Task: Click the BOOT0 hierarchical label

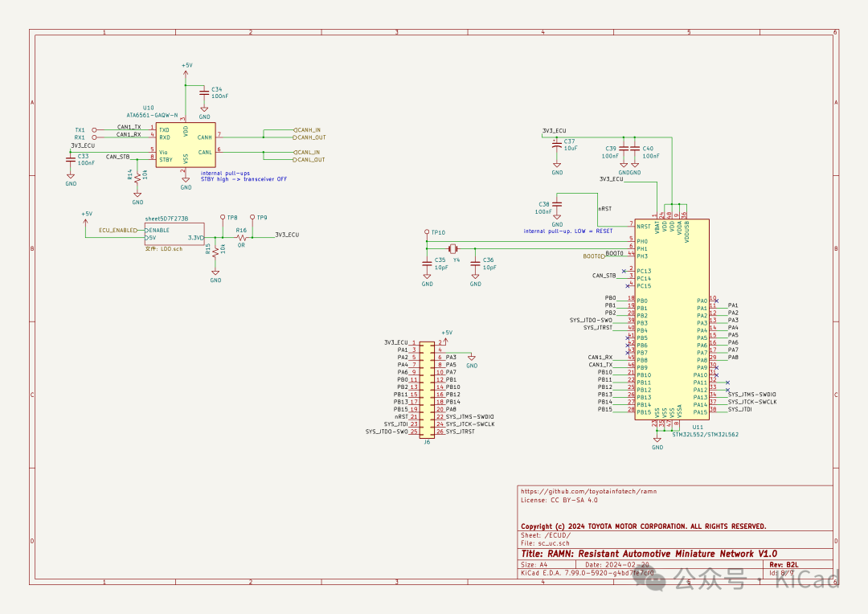Action: pos(593,256)
